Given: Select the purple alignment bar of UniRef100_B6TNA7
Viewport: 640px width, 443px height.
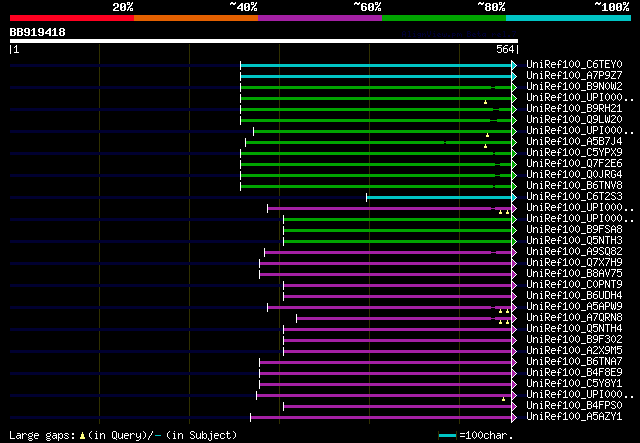Looking at the screenshot, I should tap(386, 363).
